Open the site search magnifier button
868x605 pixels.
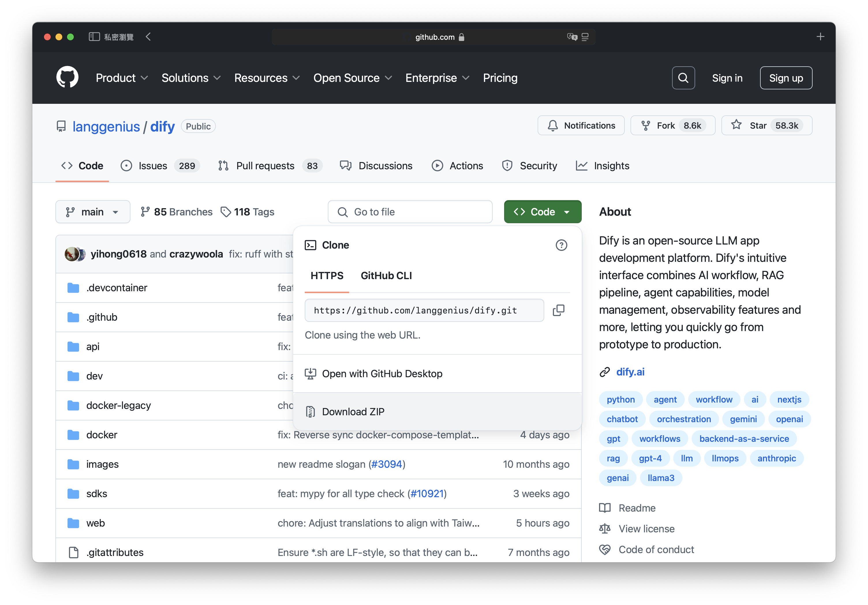683,78
